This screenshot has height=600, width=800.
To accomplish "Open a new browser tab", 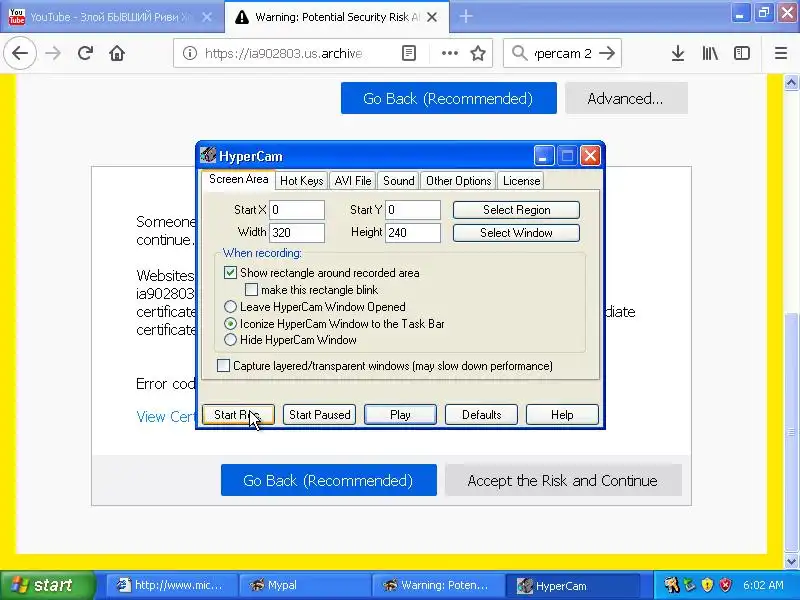I will click(x=466, y=16).
